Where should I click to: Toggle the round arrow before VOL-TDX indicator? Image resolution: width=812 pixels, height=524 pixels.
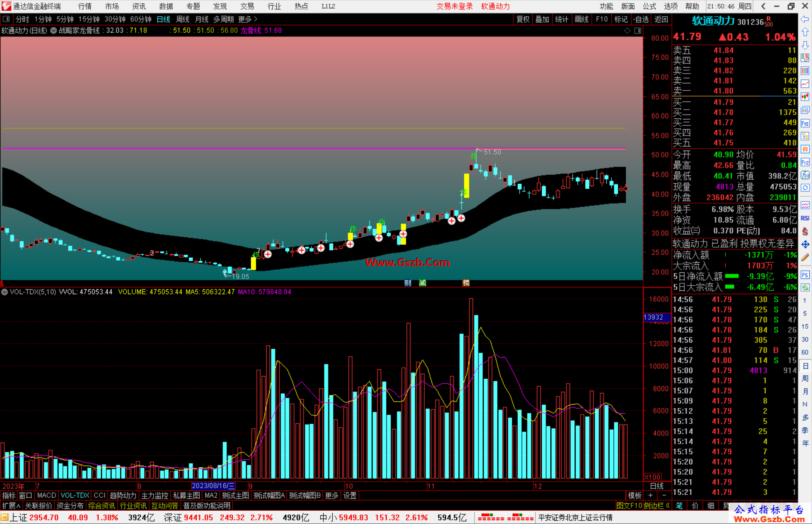click(x=5, y=292)
